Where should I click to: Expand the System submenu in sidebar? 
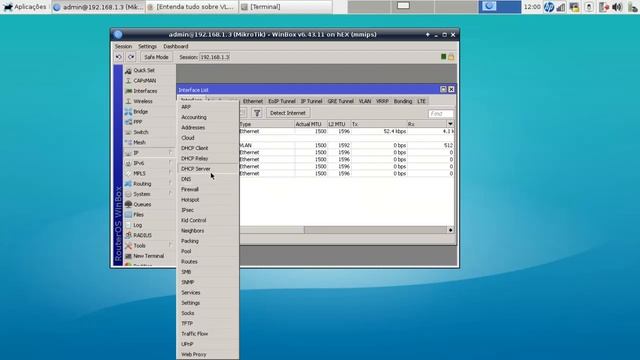(x=171, y=194)
